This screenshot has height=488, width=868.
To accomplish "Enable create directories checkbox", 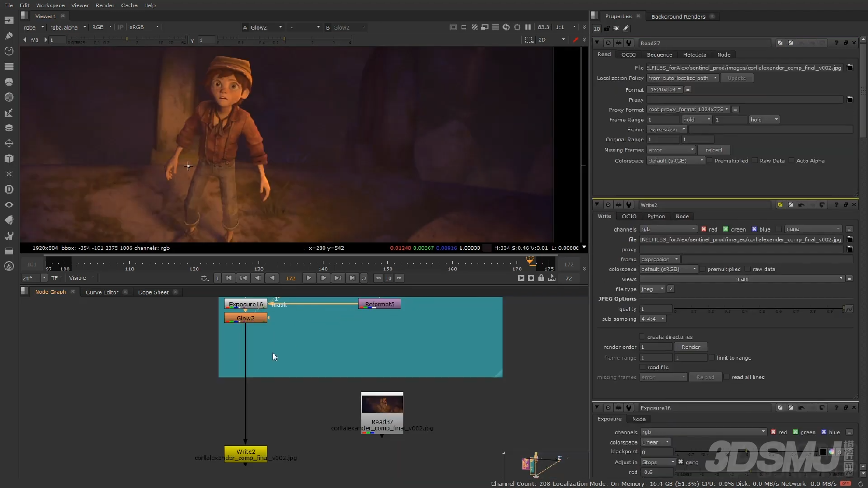I will point(642,337).
